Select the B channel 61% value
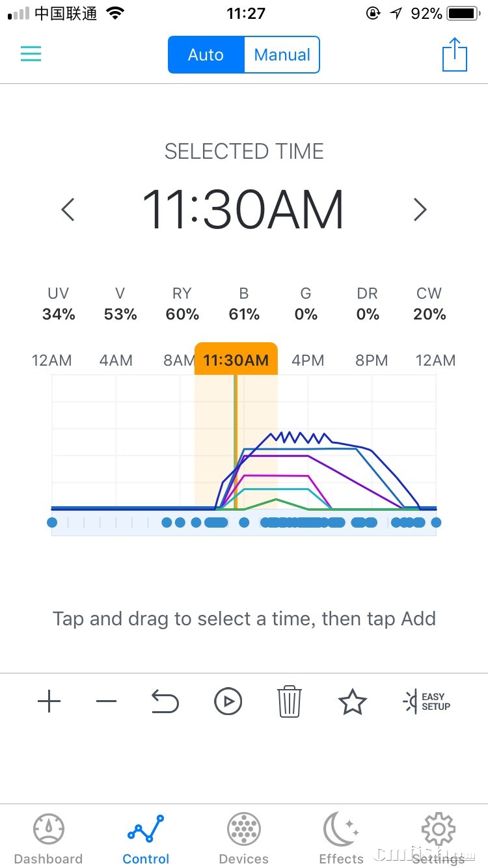 (x=244, y=314)
